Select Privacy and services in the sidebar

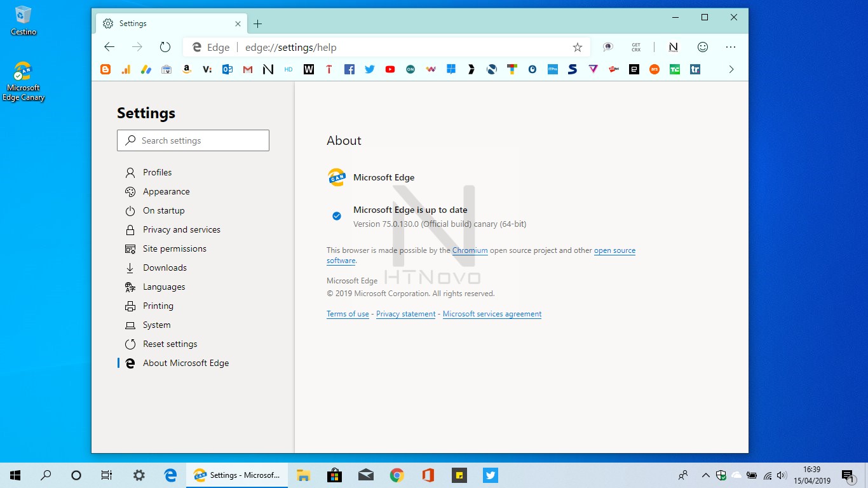point(181,229)
